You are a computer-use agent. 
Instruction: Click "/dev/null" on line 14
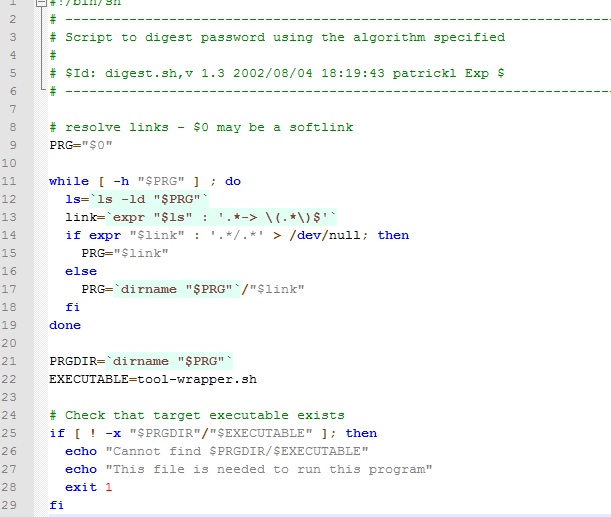click(325, 235)
